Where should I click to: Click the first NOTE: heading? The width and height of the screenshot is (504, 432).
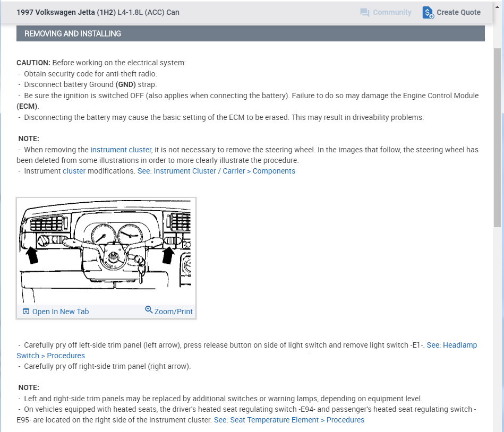tap(29, 139)
